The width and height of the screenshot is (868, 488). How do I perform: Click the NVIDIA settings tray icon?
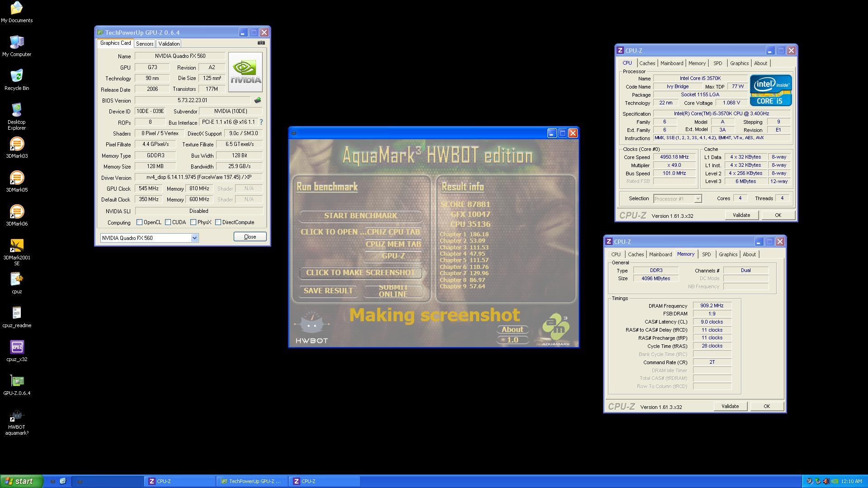click(834, 481)
